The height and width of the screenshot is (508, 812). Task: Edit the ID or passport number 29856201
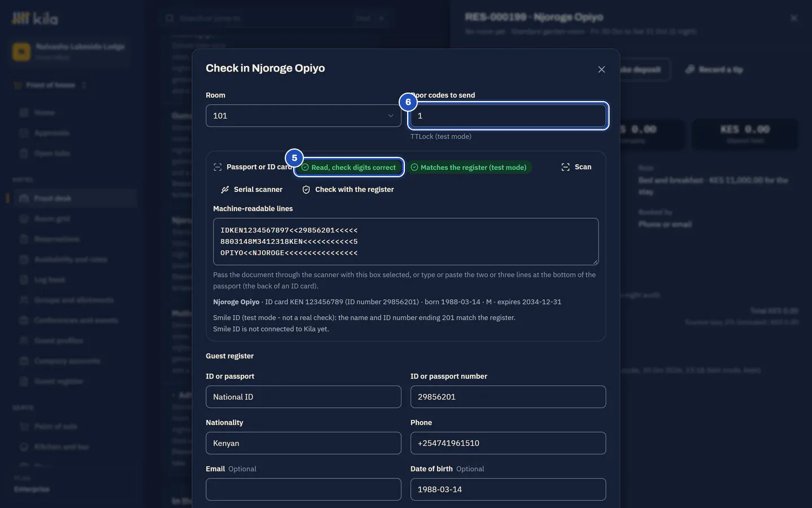508,397
